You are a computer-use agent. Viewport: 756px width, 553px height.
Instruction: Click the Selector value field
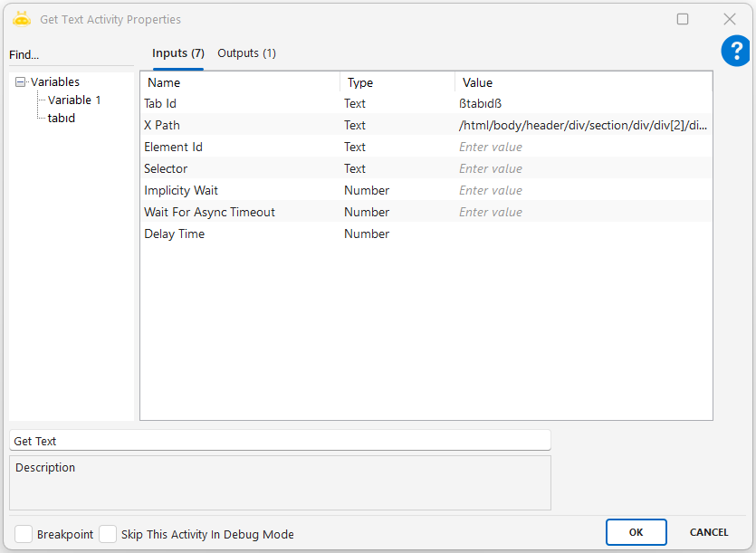(x=583, y=169)
